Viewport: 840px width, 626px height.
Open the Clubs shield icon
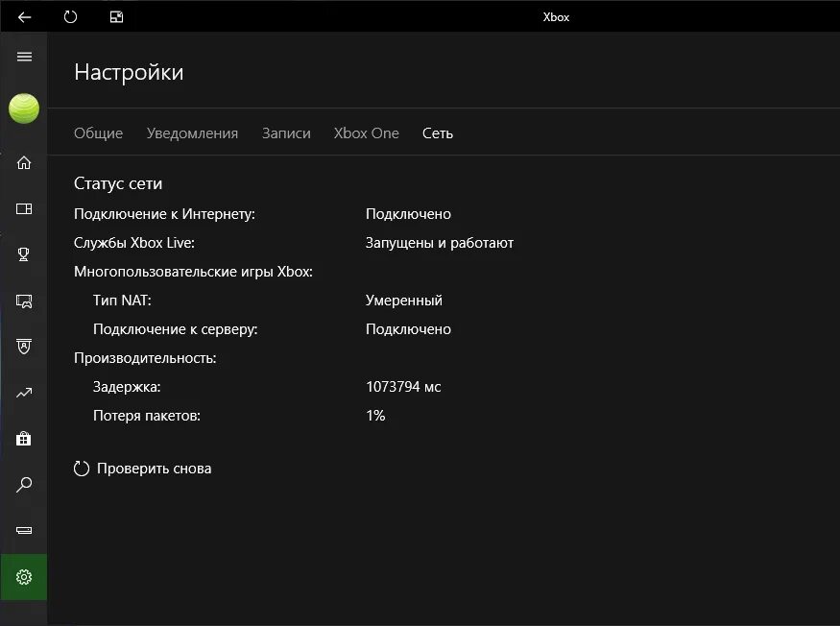pos(24,347)
